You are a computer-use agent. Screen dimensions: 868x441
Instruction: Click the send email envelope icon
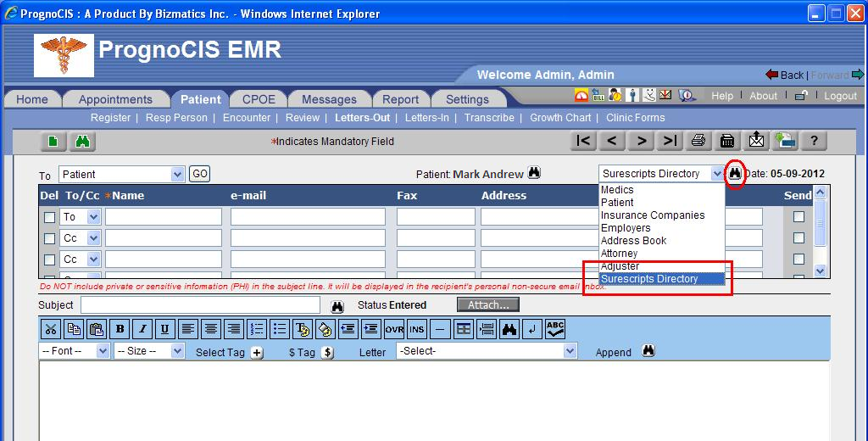pyautogui.click(x=756, y=141)
